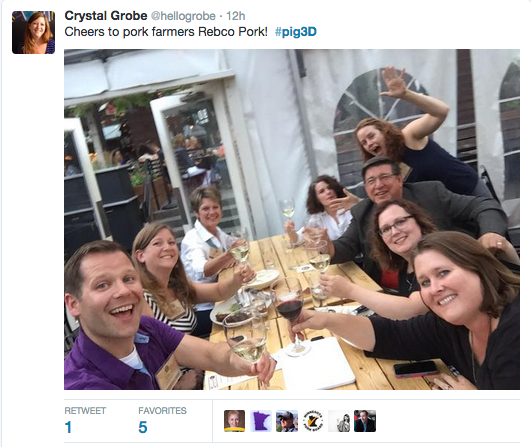Open the Minnesota Pork Board logo avatar
This screenshot has width=531, height=447.
tap(313, 421)
